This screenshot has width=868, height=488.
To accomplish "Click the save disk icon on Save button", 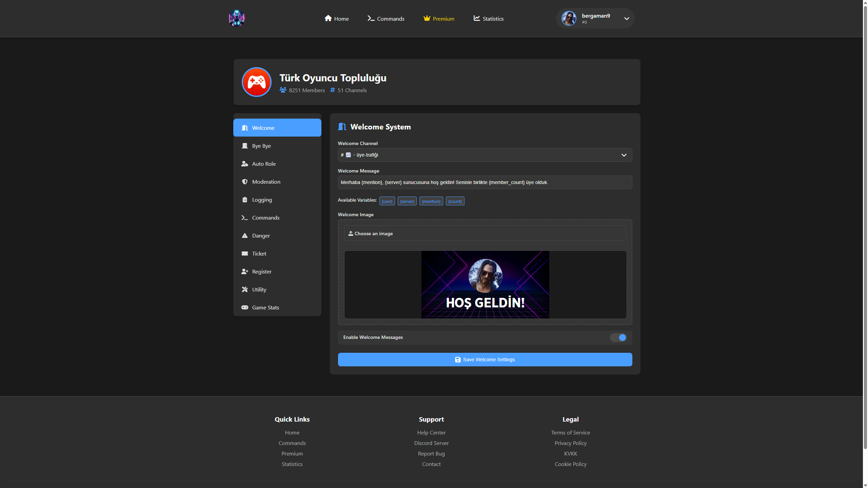I will coord(458,360).
